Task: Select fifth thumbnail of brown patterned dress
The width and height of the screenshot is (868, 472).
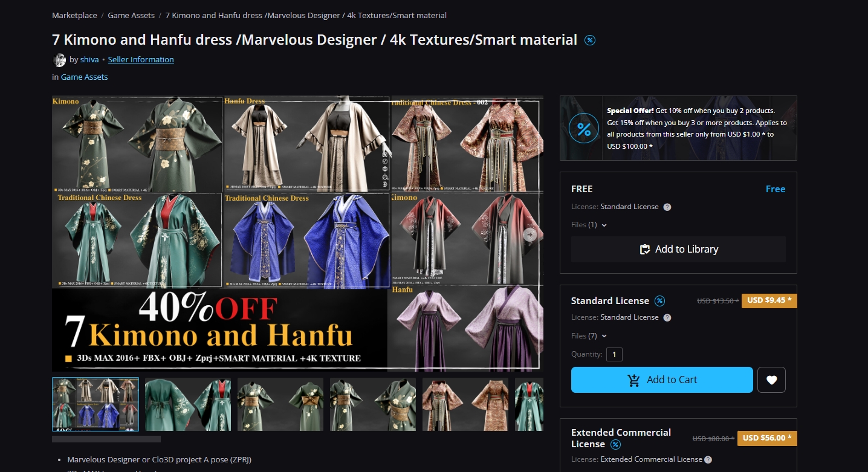Action: click(465, 404)
